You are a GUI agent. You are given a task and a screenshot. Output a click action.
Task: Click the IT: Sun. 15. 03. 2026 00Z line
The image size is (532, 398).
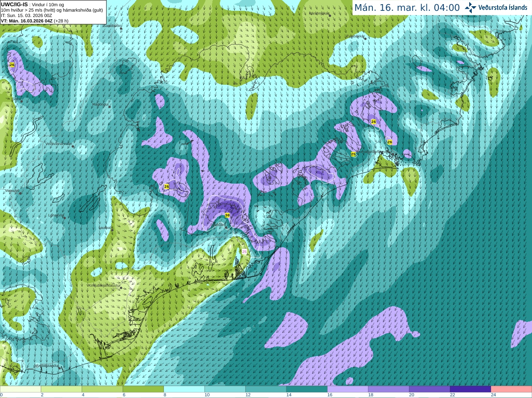click(26, 15)
